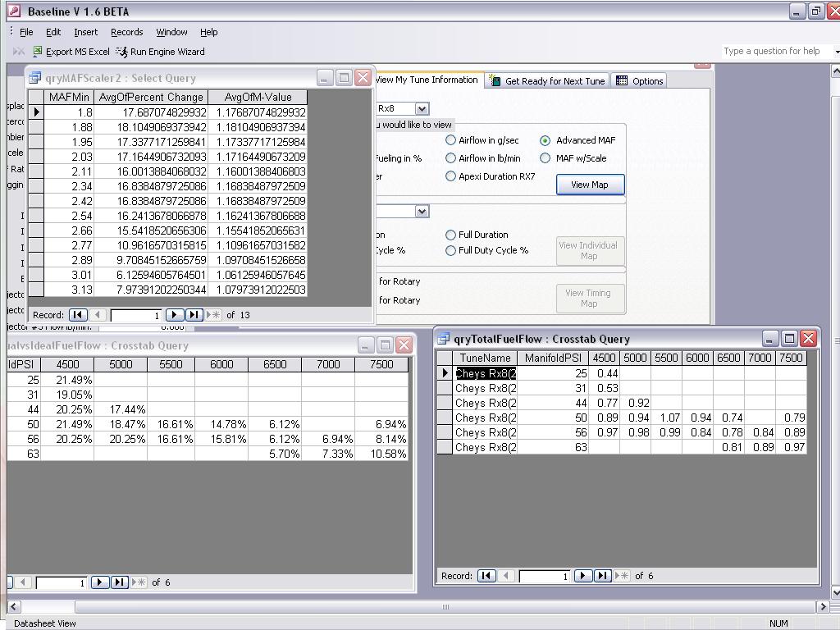The image size is (840, 630).
Task: Switch to Get Ready for Next Tune tab
Action: click(x=547, y=81)
